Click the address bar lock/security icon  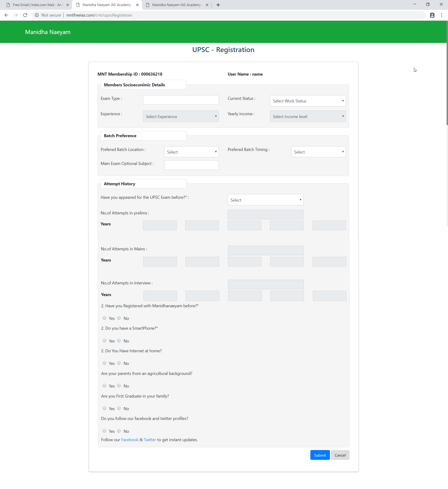point(37,15)
